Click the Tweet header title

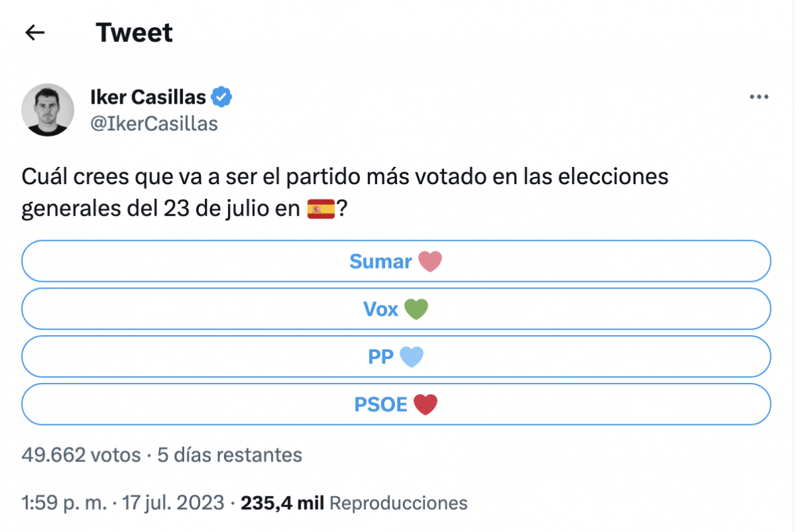(134, 33)
